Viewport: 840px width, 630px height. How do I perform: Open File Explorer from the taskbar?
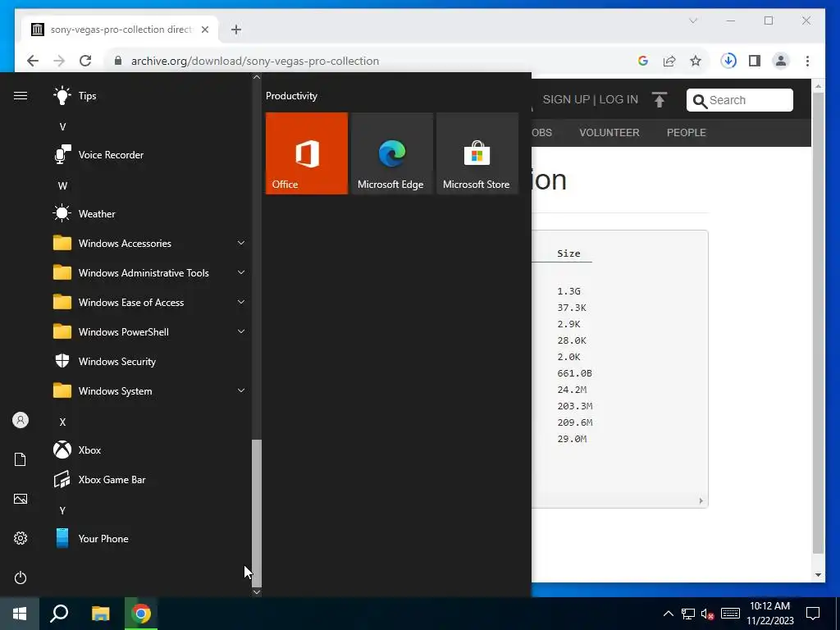coord(100,614)
